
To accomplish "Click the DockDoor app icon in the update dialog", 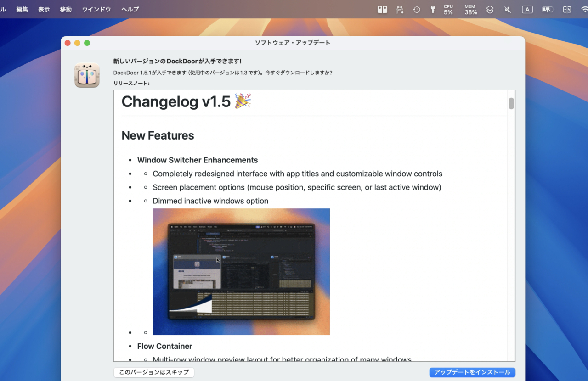I will click(87, 75).
